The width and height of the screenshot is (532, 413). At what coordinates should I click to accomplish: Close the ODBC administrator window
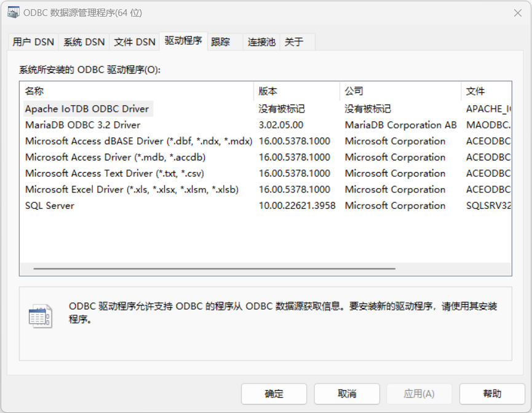tap(517, 13)
